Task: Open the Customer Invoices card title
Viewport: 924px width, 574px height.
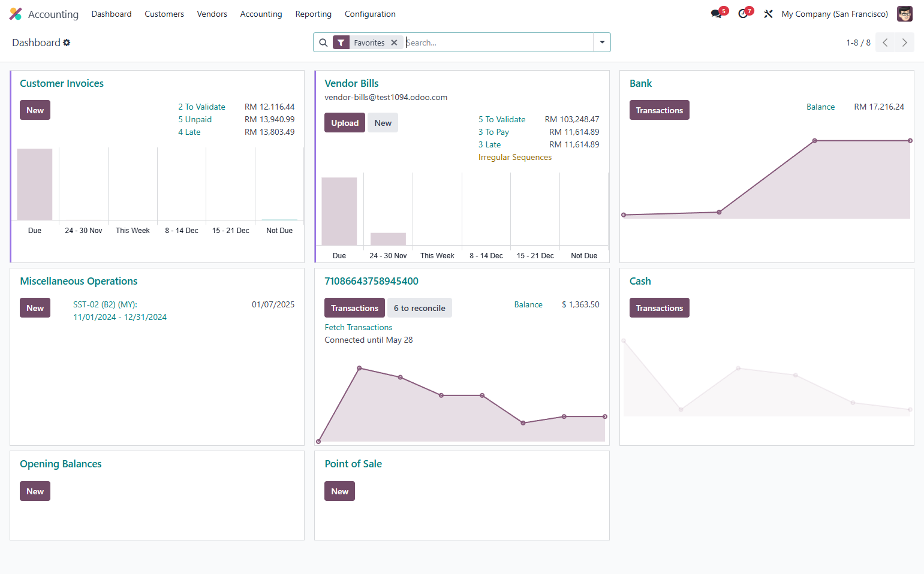Action: point(62,83)
